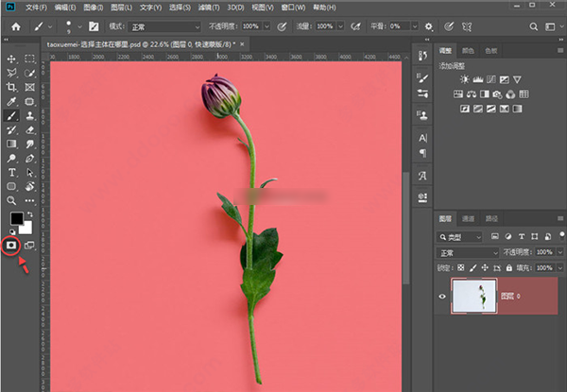Viewport: 567px width, 392px height.
Task: Open the edit toolbar three-dots menu
Action: [x=29, y=200]
